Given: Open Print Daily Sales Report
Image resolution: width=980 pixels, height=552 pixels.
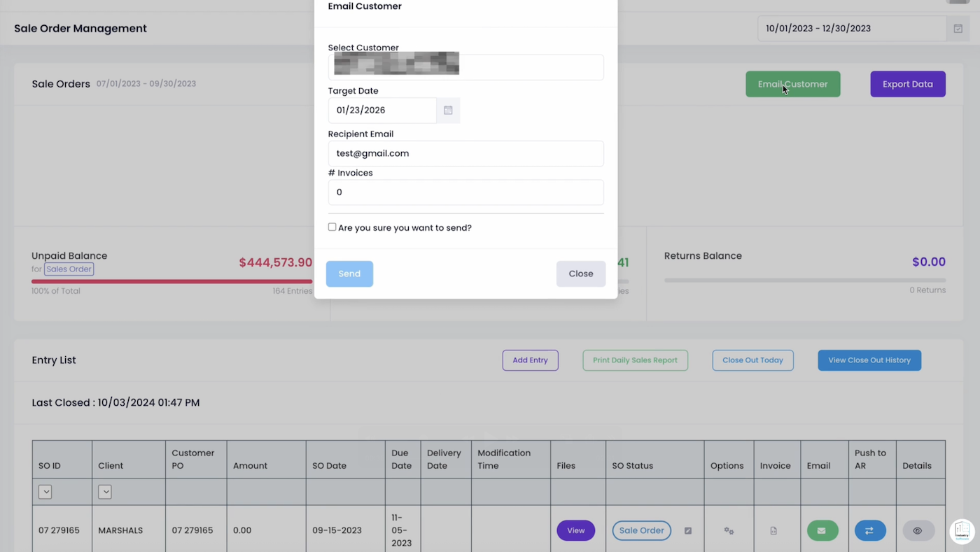Looking at the screenshot, I should tap(635, 360).
